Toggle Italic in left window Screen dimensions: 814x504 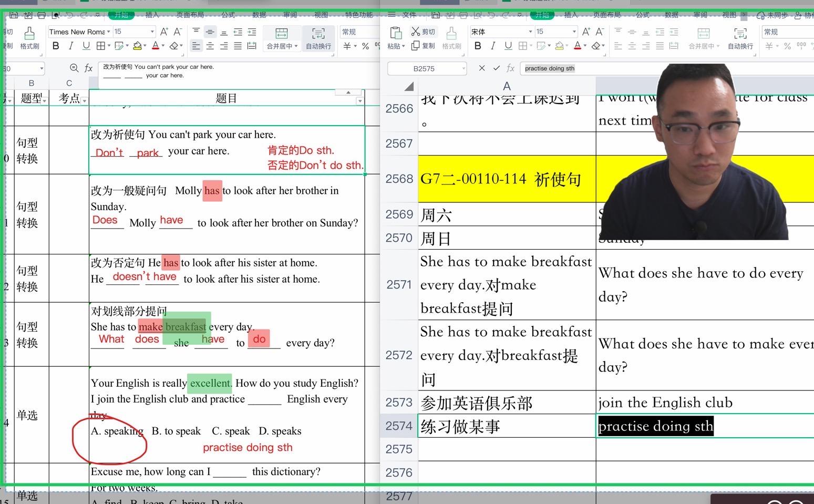[x=71, y=46]
